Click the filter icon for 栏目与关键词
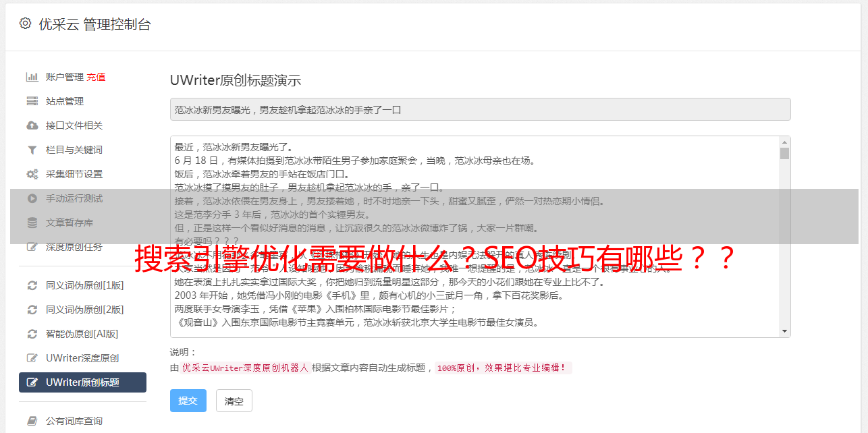The height and width of the screenshot is (433, 868). [32, 150]
